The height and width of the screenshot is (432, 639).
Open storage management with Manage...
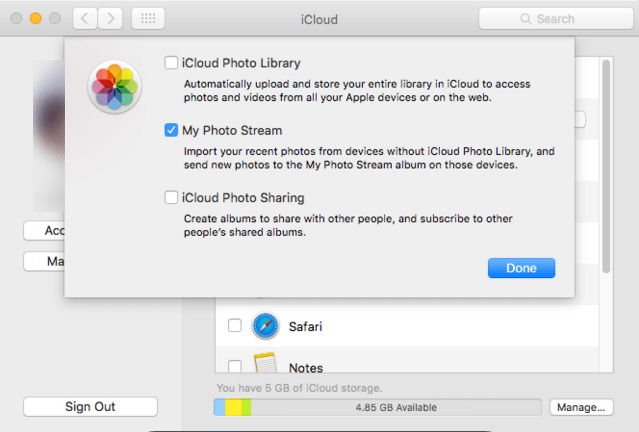pos(581,407)
